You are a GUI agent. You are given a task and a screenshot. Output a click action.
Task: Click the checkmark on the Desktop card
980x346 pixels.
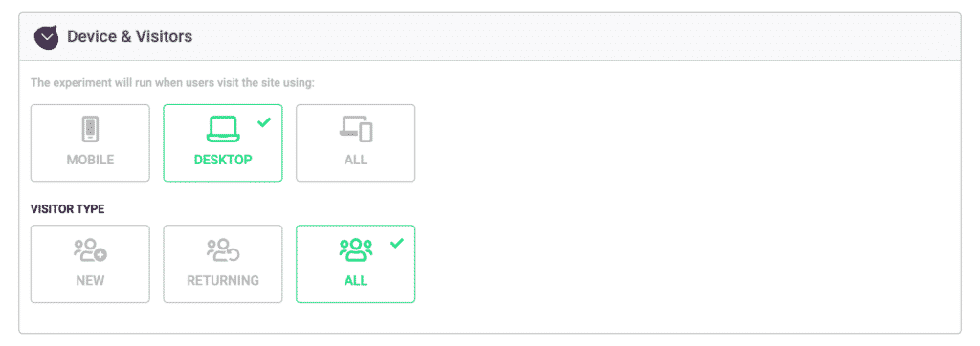tap(264, 122)
